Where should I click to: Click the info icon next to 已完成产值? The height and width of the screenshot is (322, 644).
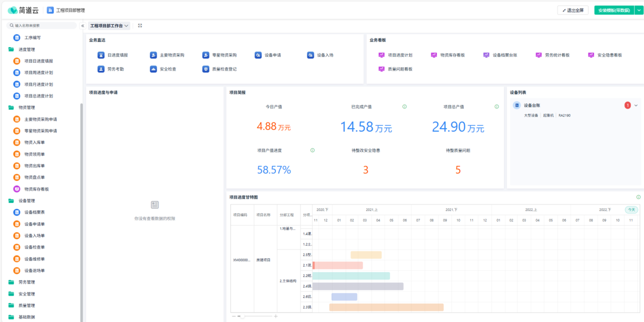tap(405, 106)
